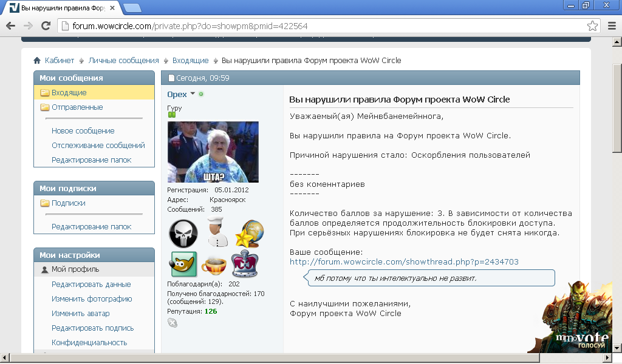622x364 pixels.
Task: Click the vertical scrollbar down arrow
Action: point(617,348)
